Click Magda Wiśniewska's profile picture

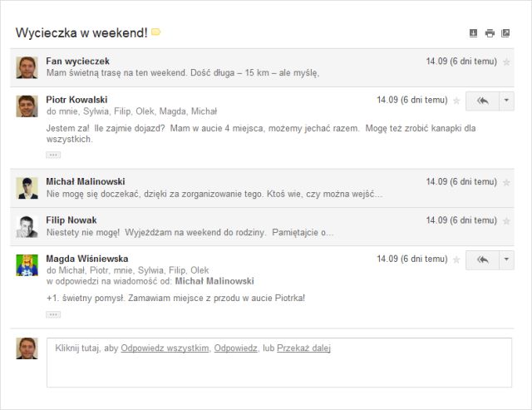(x=27, y=265)
